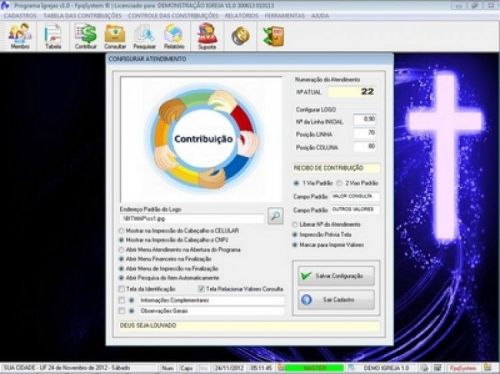Check the box beside Informações Complementares

[122, 300]
